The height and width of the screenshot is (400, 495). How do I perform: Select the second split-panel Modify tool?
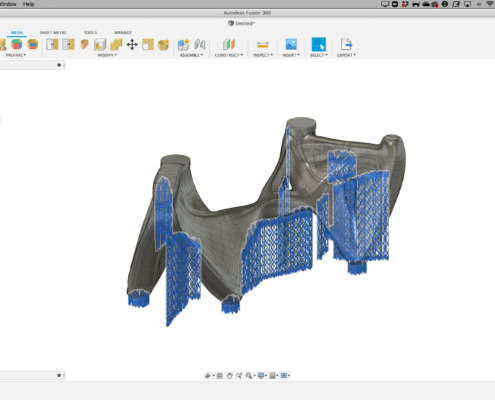pos(68,44)
